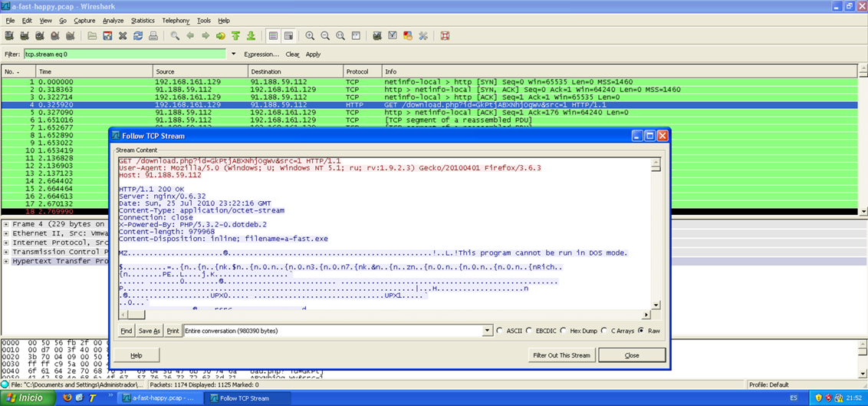Open the Analyze menu
868x406 pixels.
point(113,21)
